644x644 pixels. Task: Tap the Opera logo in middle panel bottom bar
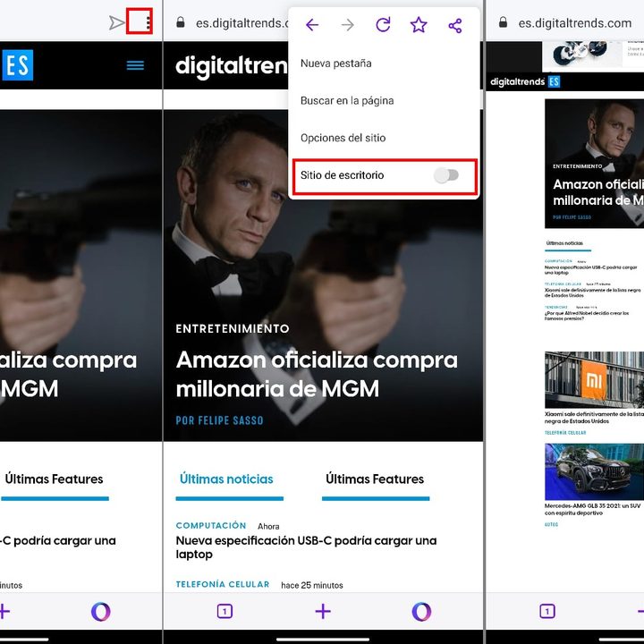click(x=421, y=611)
